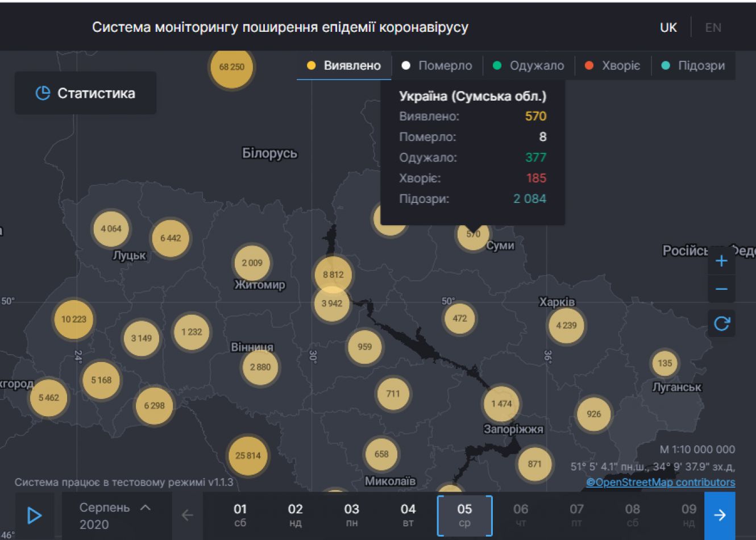This screenshot has width=756, height=540.
Task: Switch to the Одужало tab
Action: tap(529, 65)
